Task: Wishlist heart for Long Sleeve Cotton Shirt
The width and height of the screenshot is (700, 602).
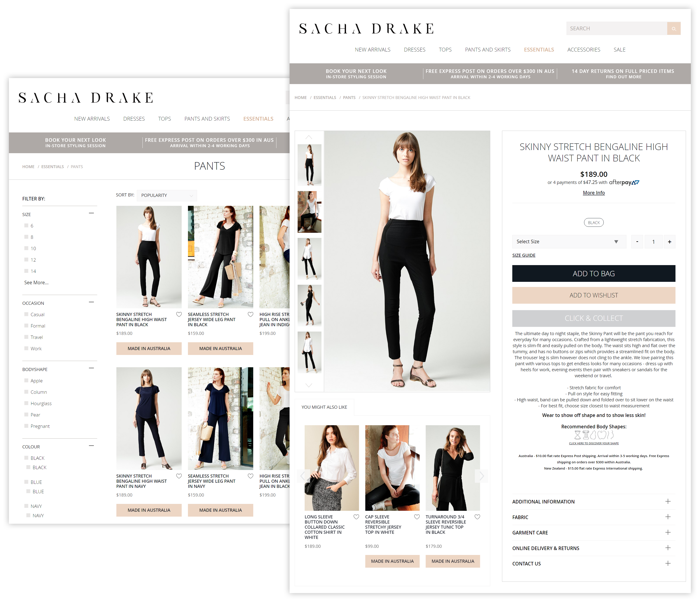Action: [356, 517]
